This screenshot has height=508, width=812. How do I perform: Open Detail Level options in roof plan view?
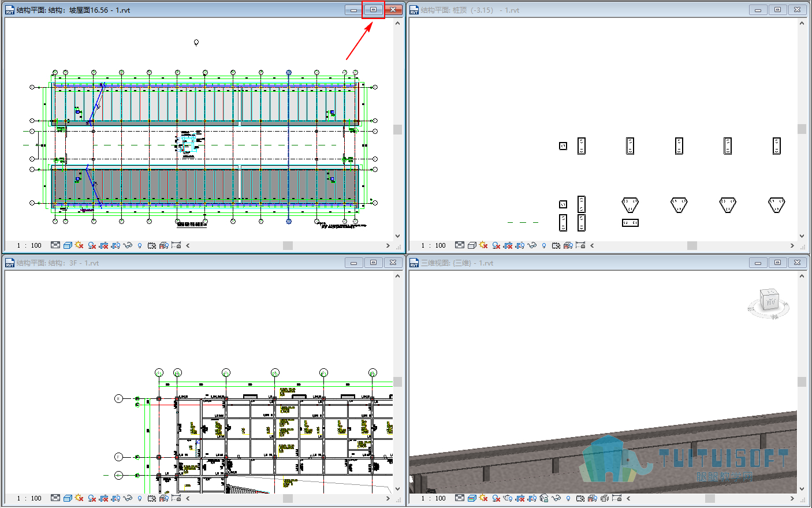coord(55,245)
